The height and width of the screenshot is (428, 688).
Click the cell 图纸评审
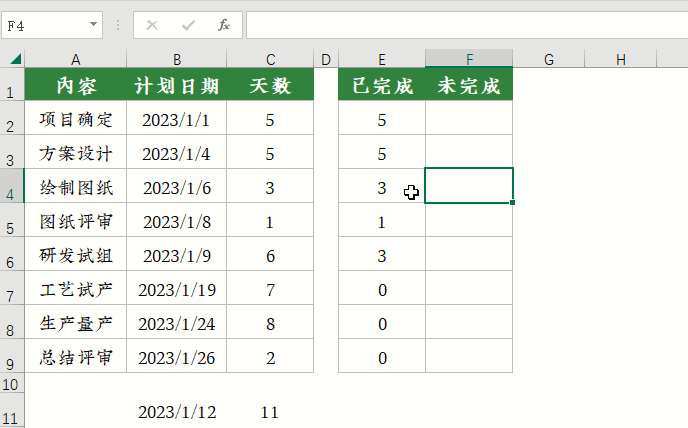75,220
